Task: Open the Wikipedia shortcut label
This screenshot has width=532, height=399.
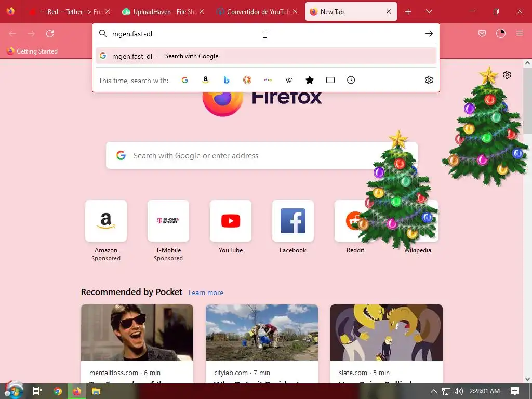Action: [x=418, y=250]
